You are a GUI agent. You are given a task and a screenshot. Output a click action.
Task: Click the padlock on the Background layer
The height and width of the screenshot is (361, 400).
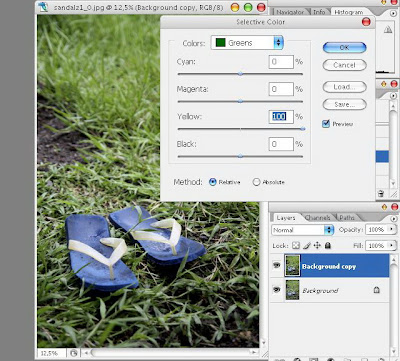pos(377,290)
